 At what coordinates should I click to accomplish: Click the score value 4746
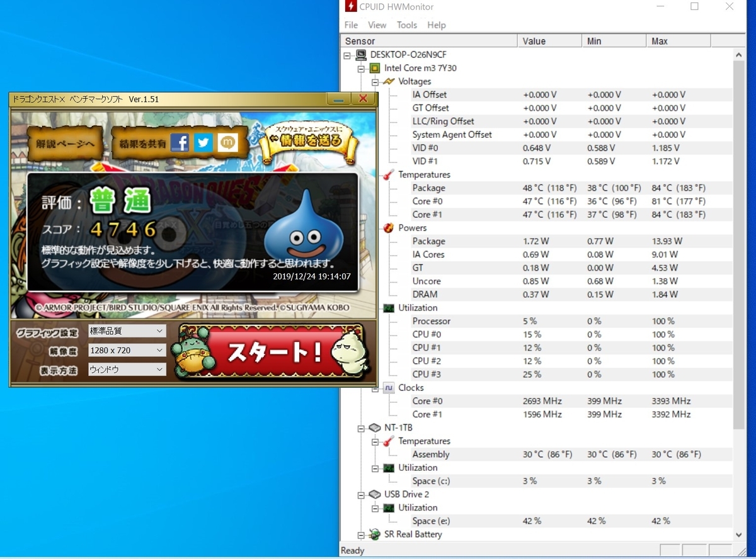pos(123,228)
